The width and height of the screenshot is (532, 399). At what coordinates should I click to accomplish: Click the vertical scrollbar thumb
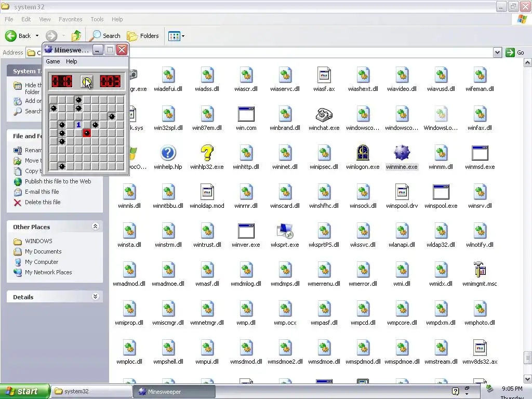pyautogui.click(x=528, y=357)
